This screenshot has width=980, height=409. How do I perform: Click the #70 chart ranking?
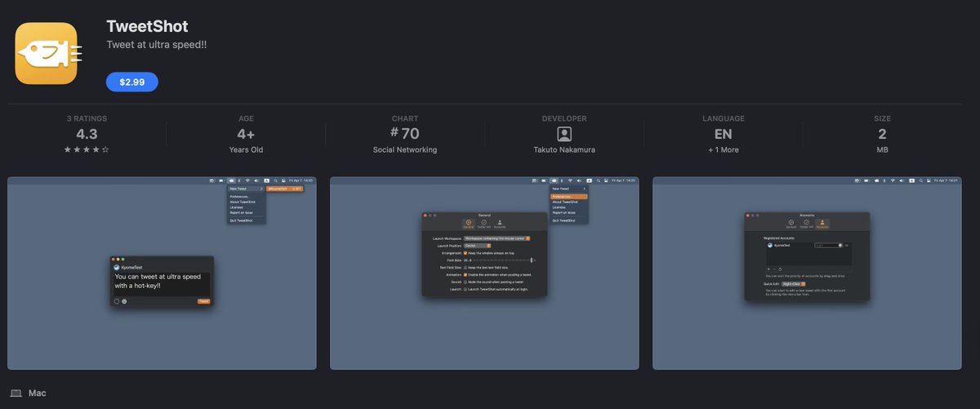pyautogui.click(x=405, y=133)
